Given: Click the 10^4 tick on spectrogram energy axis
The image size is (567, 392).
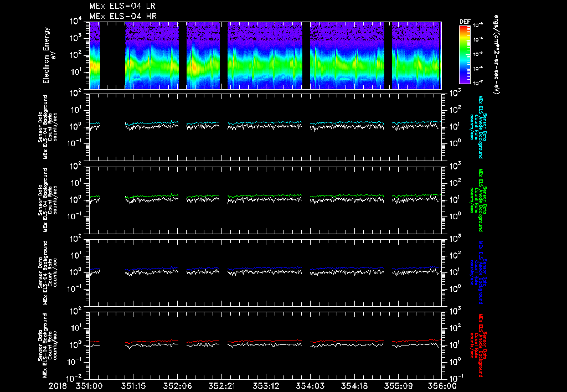Looking at the screenshot, I should (75, 21).
